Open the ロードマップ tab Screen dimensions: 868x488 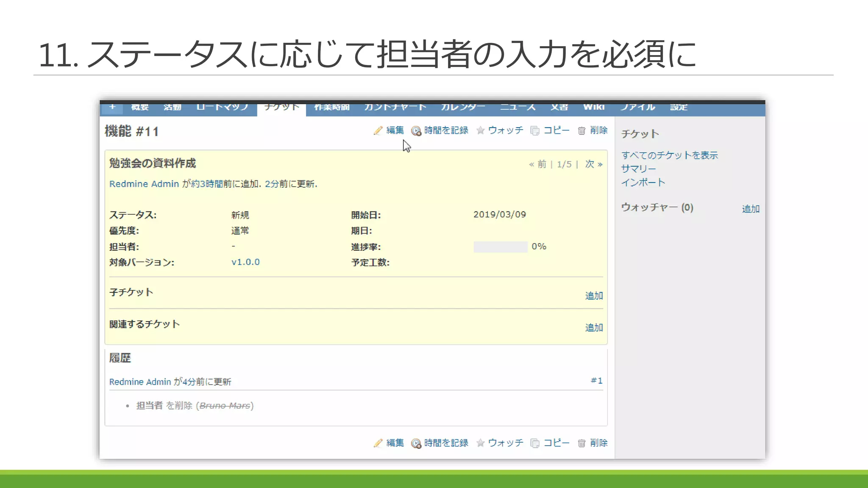click(x=222, y=108)
